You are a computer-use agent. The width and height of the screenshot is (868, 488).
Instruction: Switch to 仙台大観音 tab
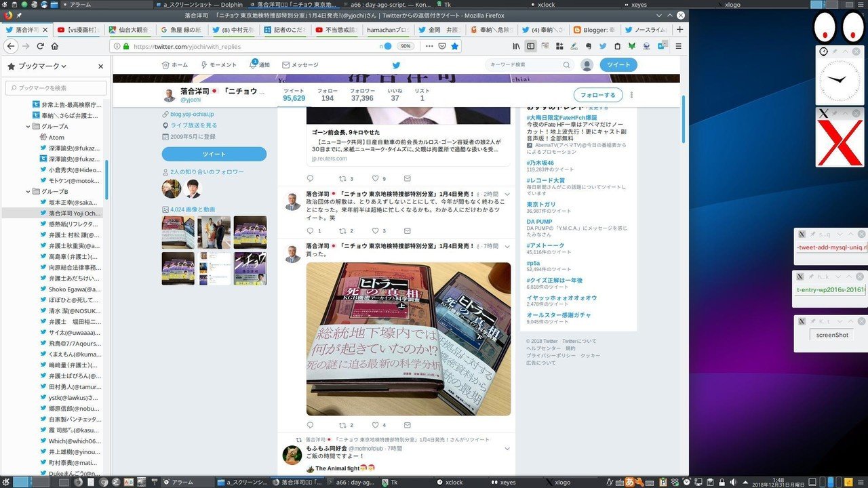coord(129,30)
